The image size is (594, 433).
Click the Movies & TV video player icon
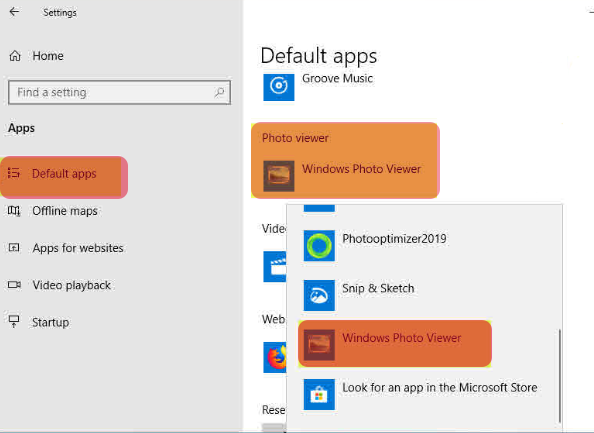point(275,266)
